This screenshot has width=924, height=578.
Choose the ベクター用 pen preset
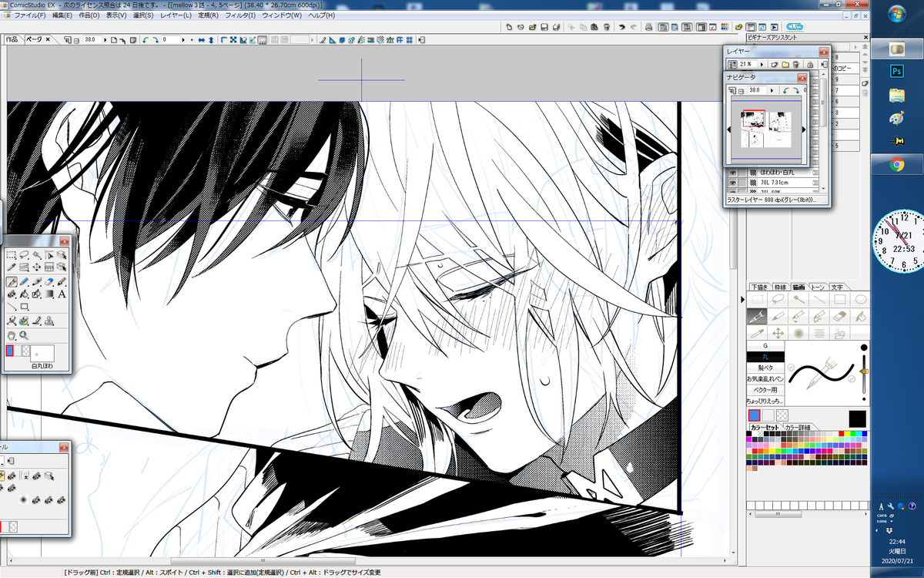[765, 390]
